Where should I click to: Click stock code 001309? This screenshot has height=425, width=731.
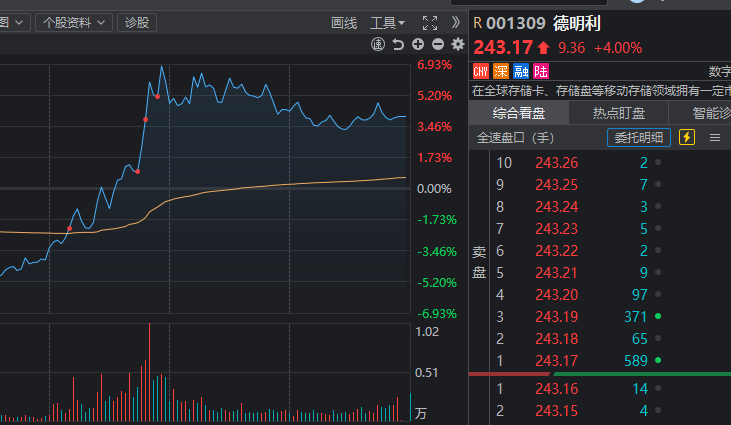(x=516, y=23)
